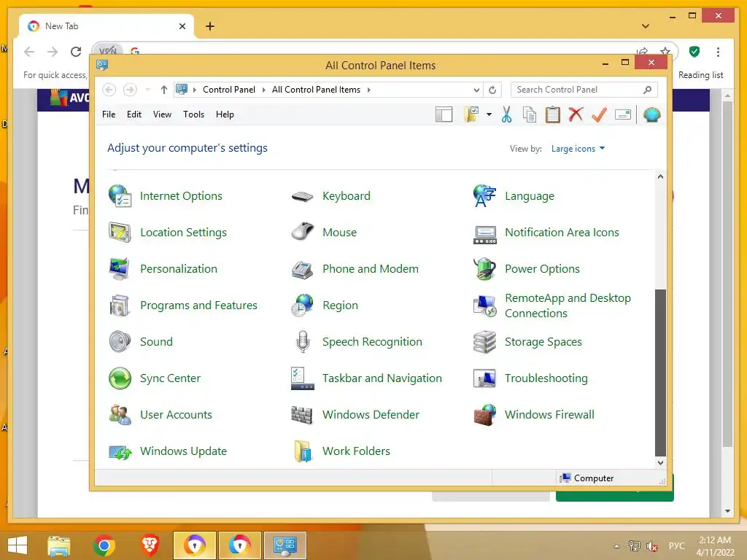This screenshot has height=560, width=747.
Task: Open Location Settings icon
Action: pyautogui.click(x=120, y=233)
